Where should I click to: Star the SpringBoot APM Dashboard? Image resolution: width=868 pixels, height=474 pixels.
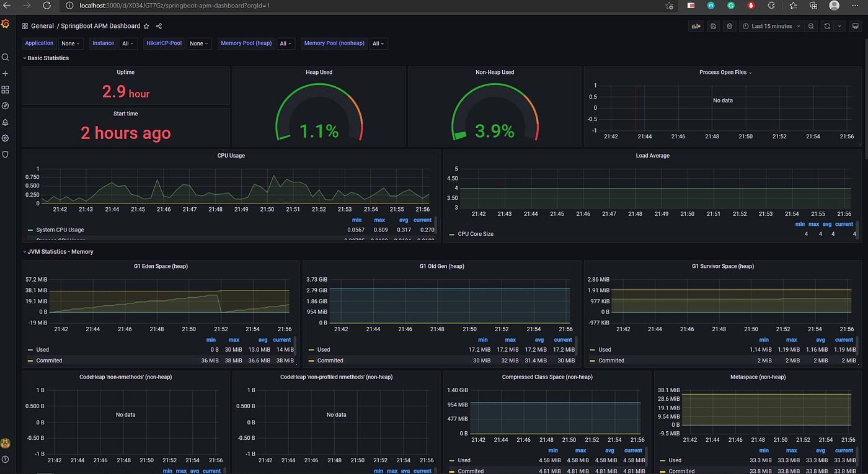pyautogui.click(x=146, y=26)
